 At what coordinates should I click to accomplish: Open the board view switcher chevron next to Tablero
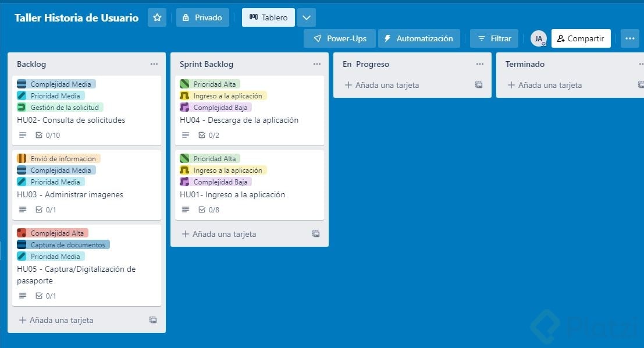tap(307, 17)
